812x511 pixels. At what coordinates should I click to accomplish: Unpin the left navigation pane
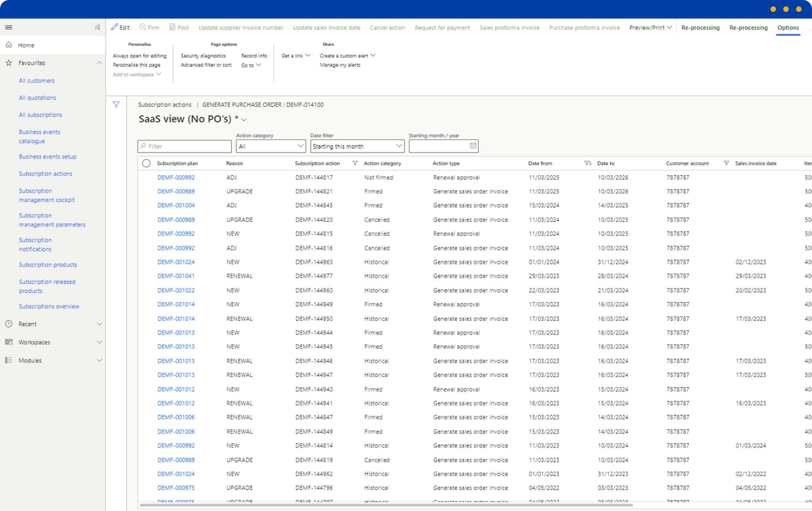point(96,27)
